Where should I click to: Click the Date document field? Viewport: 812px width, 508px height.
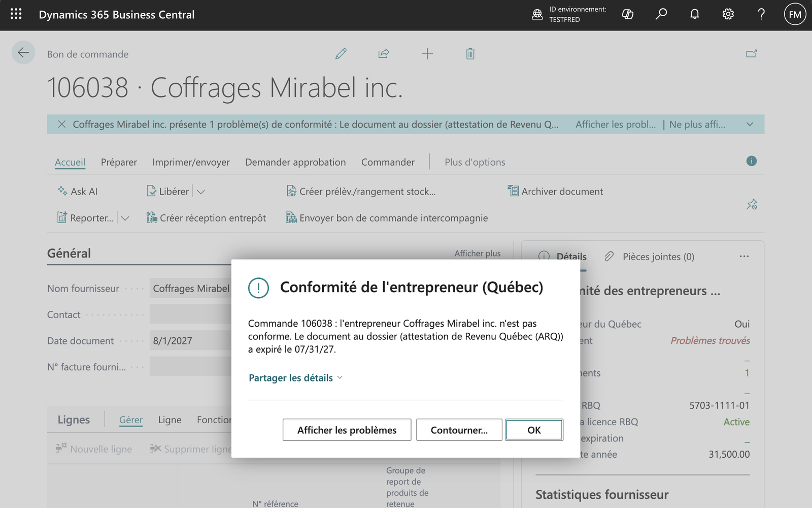pyautogui.click(x=190, y=341)
